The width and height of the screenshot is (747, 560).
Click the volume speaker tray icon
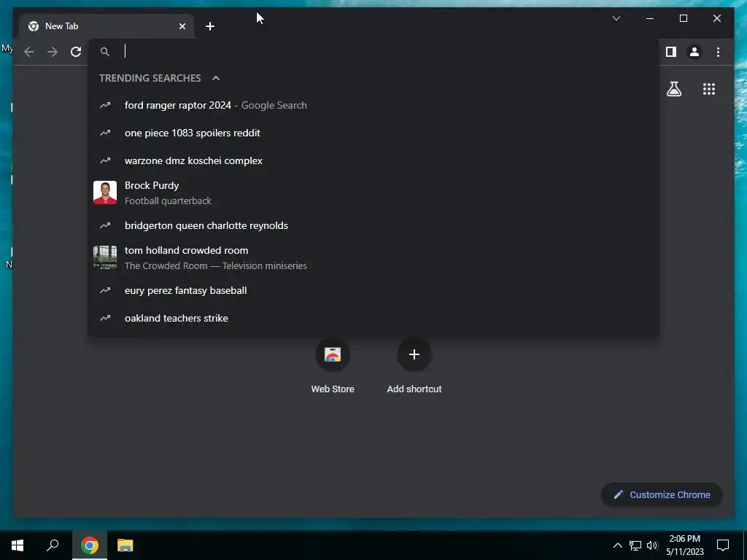(x=652, y=545)
